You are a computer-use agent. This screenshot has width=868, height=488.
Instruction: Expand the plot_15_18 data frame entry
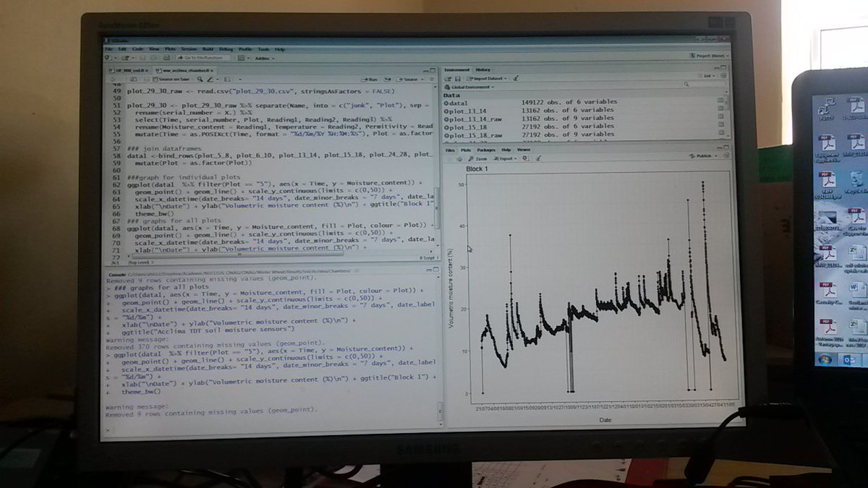(x=446, y=127)
